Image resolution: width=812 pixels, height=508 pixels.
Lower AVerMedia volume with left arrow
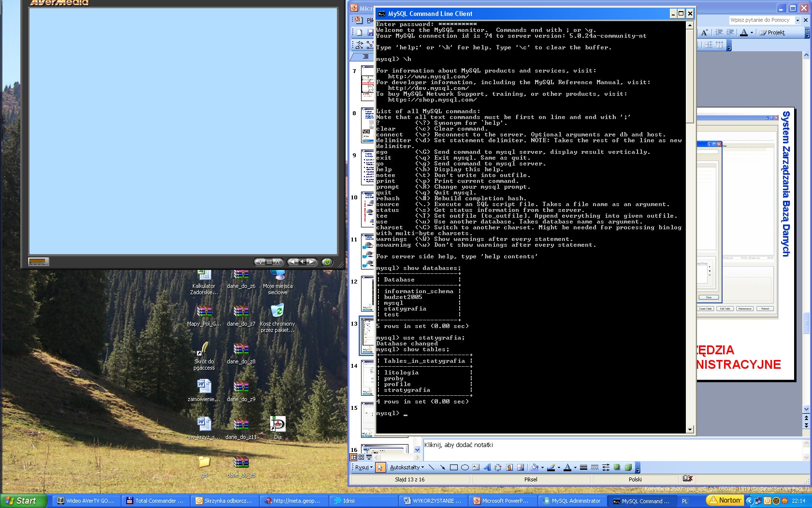coord(293,262)
